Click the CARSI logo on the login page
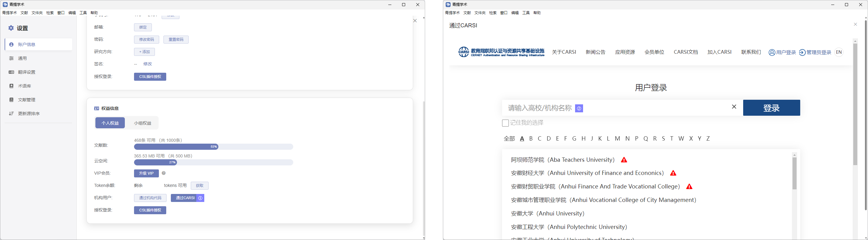This screenshot has width=868, height=240. (501, 52)
